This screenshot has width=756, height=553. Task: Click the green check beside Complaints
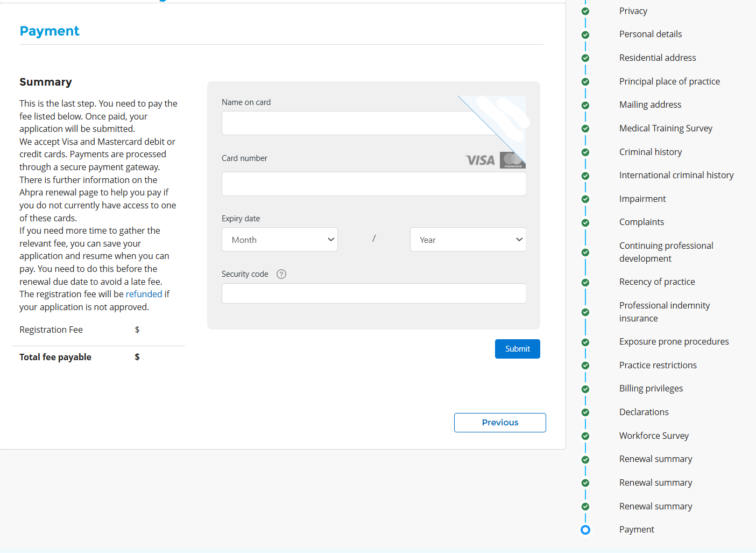click(585, 223)
